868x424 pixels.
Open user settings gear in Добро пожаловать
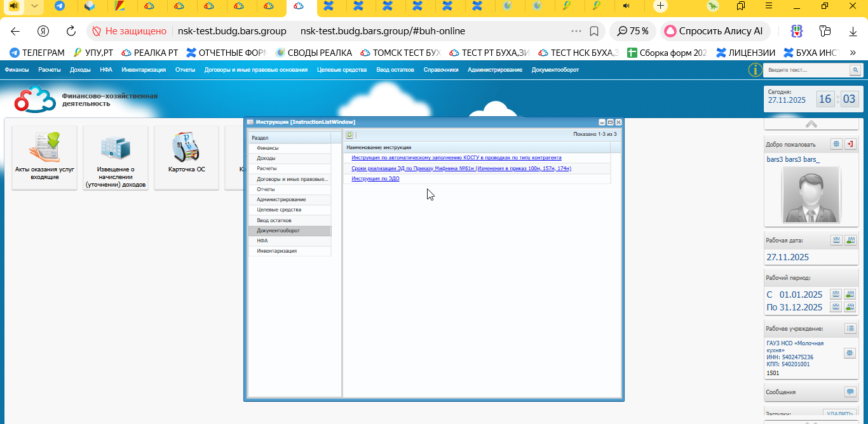point(837,144)
